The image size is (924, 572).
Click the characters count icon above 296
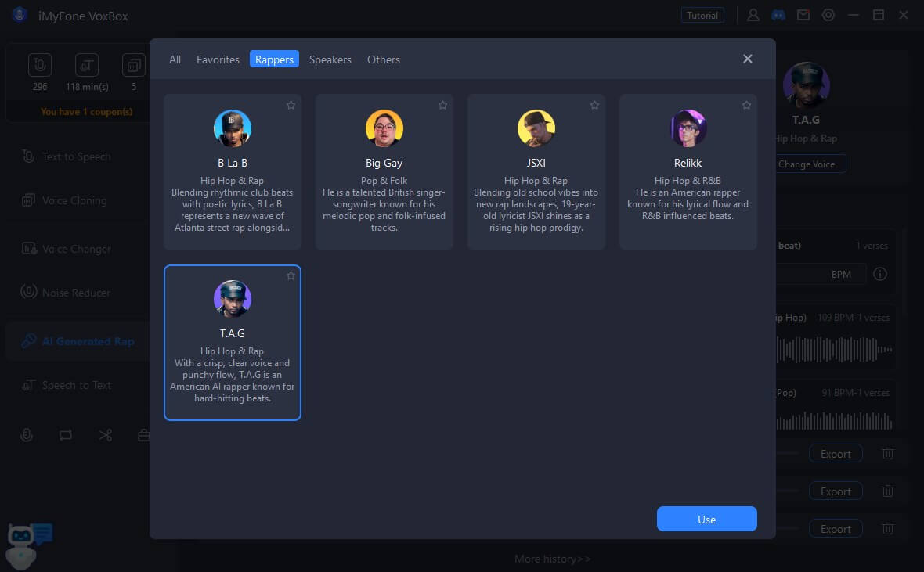coord(39,65)
